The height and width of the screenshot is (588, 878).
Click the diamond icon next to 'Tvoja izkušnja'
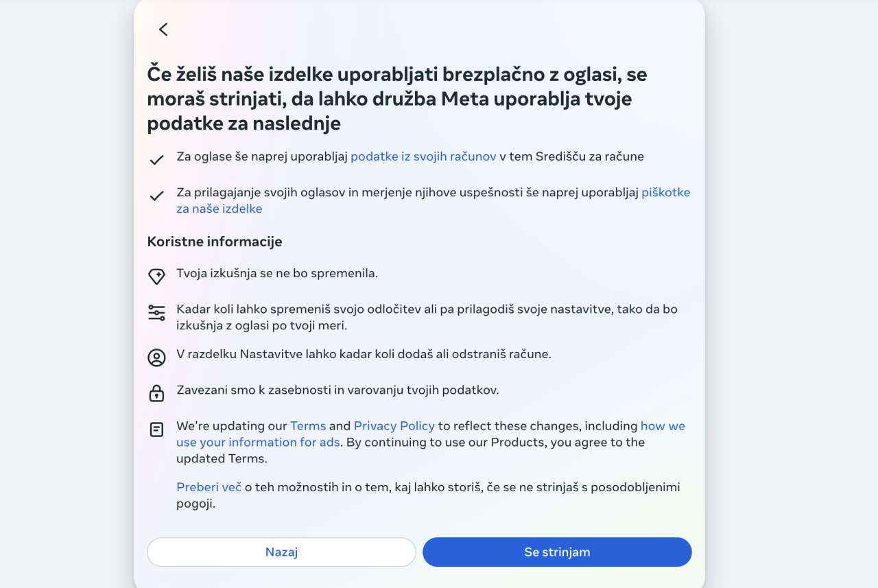point(156,277)
